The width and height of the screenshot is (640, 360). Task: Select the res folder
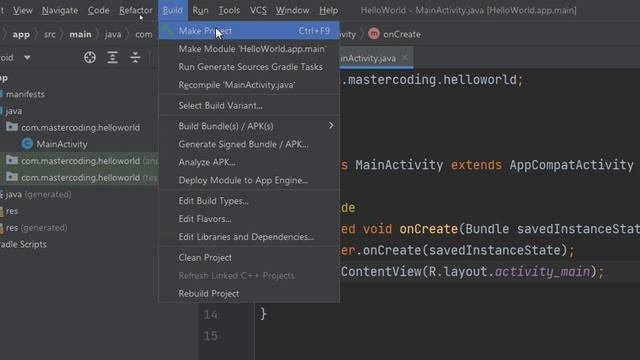(x=12, y=211)
